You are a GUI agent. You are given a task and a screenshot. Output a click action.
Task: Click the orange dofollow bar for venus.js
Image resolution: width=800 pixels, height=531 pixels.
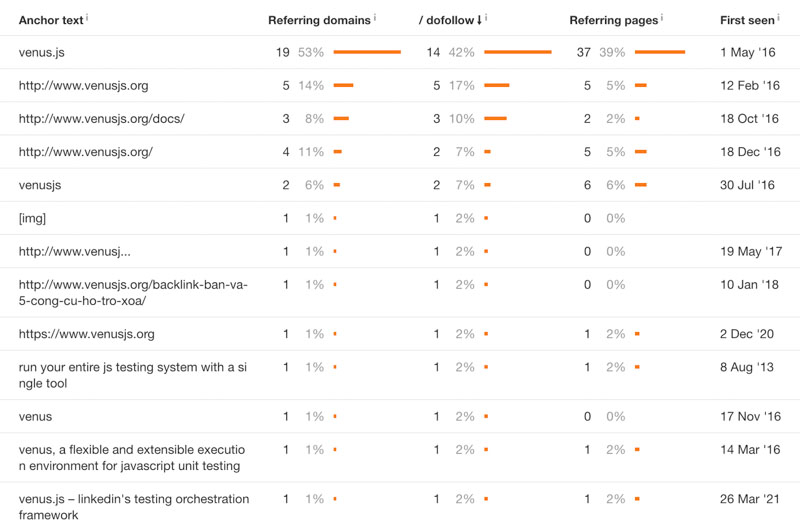517,52
